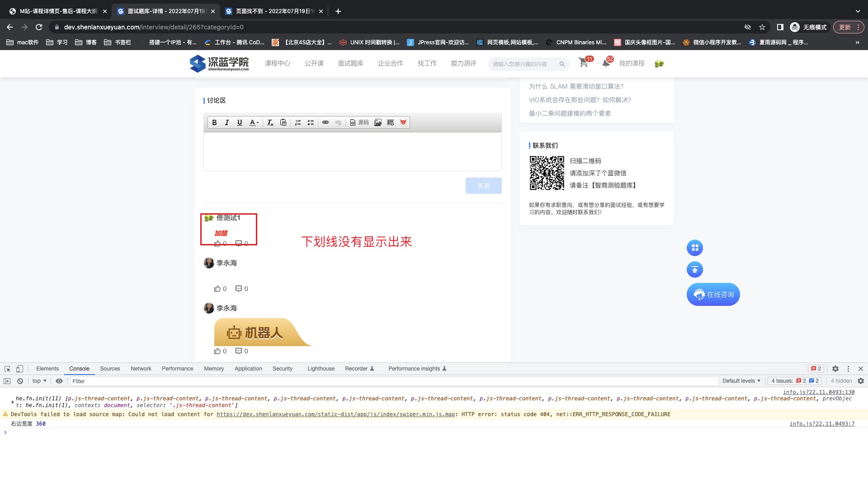Open the notification bell
This screenshot has height=488, width=868.
606,63
